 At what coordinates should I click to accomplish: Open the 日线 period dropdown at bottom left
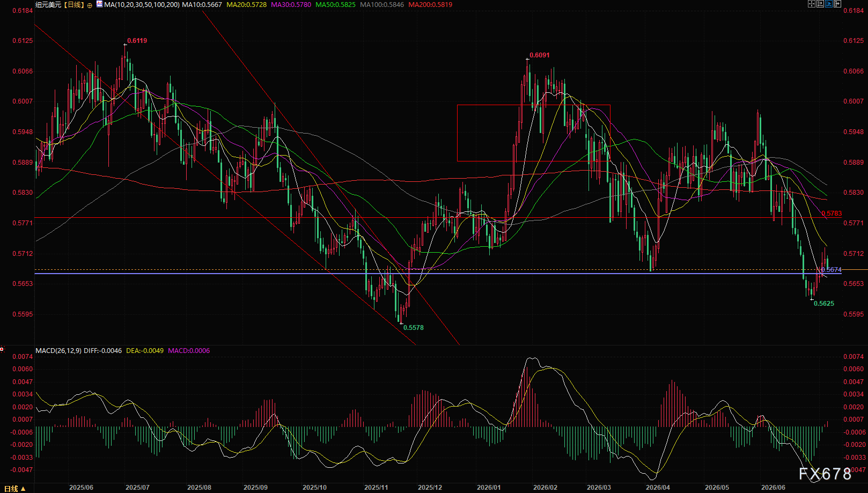(x=15, y=489)
